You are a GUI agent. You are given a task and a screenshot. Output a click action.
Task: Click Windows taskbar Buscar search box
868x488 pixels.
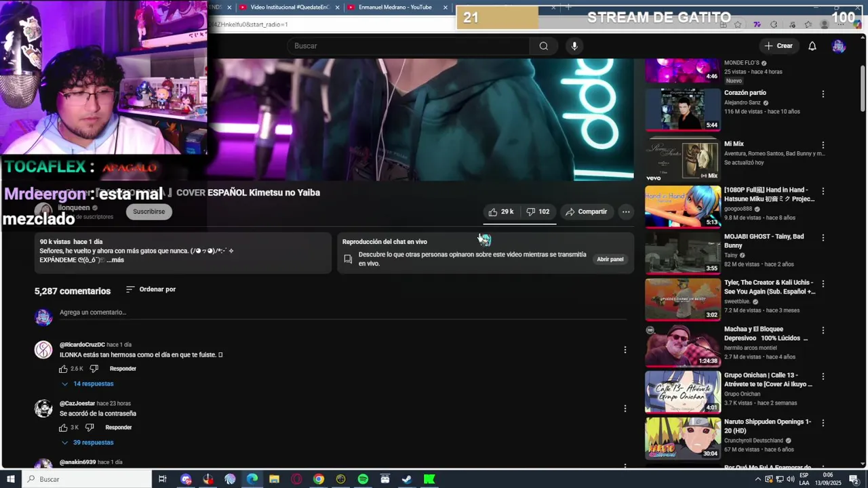pos(86,479)
